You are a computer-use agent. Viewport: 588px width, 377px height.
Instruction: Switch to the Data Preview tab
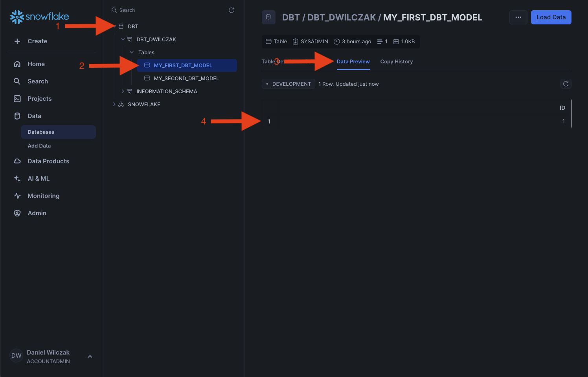coord(353,62)
